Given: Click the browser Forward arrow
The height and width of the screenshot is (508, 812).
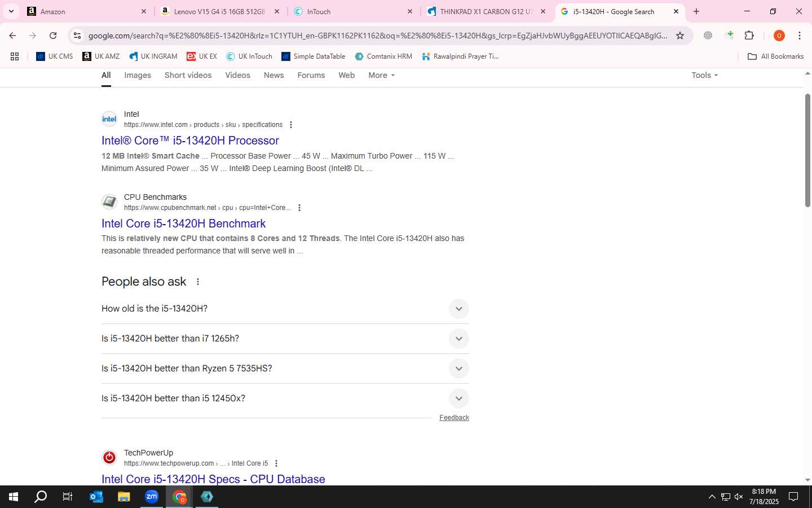Looking at the screenshot, I should pyautogui.click(x=33, y=36).
